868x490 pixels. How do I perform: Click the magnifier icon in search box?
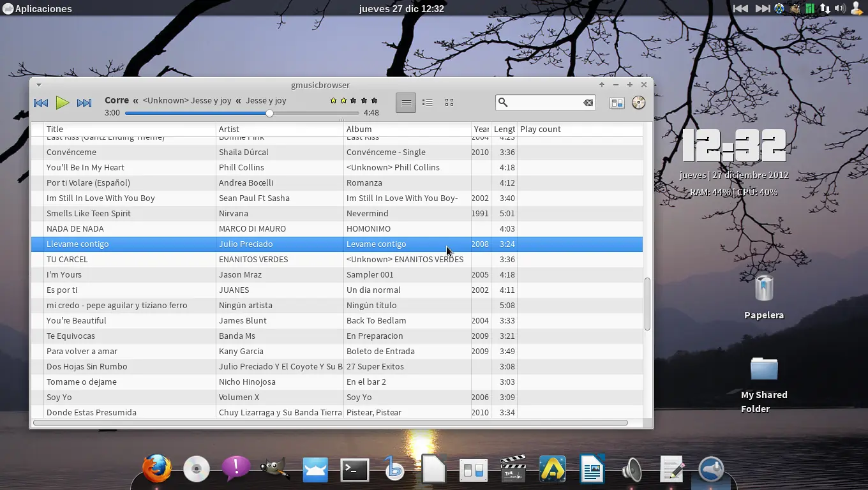click(x=503, y=102)
